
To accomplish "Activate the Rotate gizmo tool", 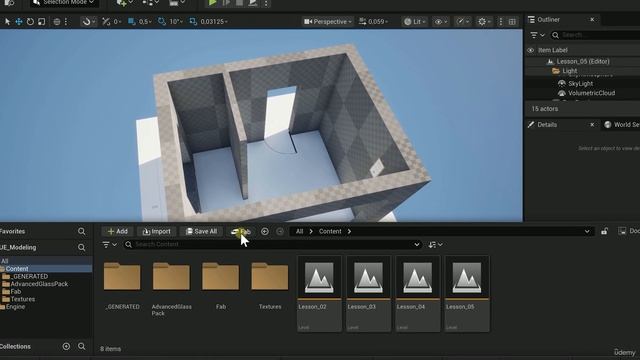I will [x=30, y=22].
